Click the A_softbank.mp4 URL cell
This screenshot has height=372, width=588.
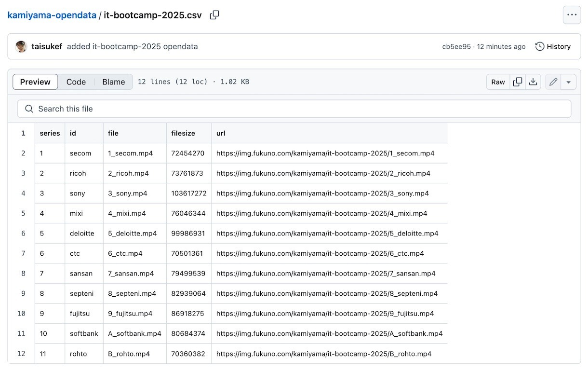330,333
